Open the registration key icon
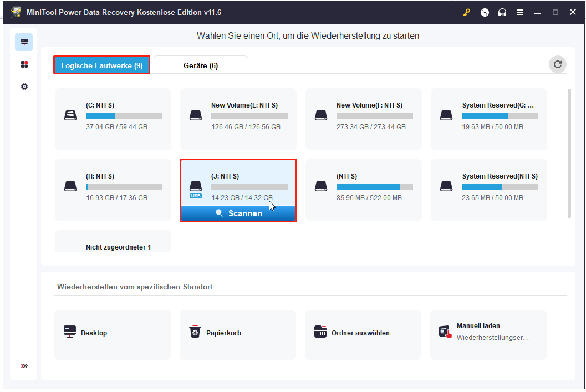Viewport: 586px width, 392px height. [466, 12]
